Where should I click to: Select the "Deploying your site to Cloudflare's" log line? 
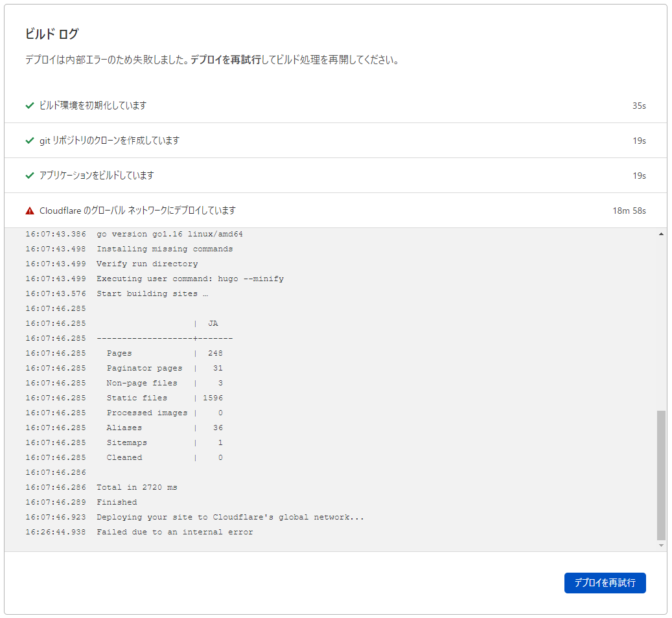pyautogui.click(x=230, y=517)
